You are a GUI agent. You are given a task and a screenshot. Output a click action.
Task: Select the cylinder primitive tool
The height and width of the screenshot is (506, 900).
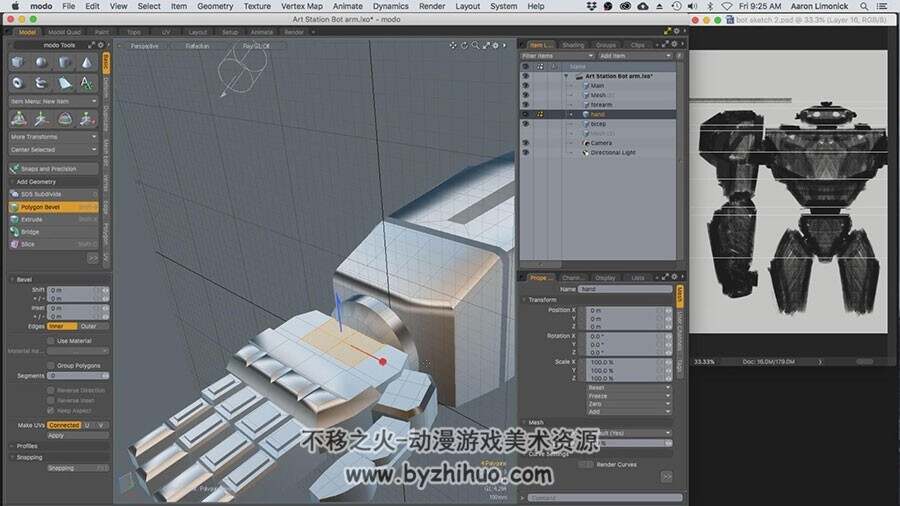(64, 62)
